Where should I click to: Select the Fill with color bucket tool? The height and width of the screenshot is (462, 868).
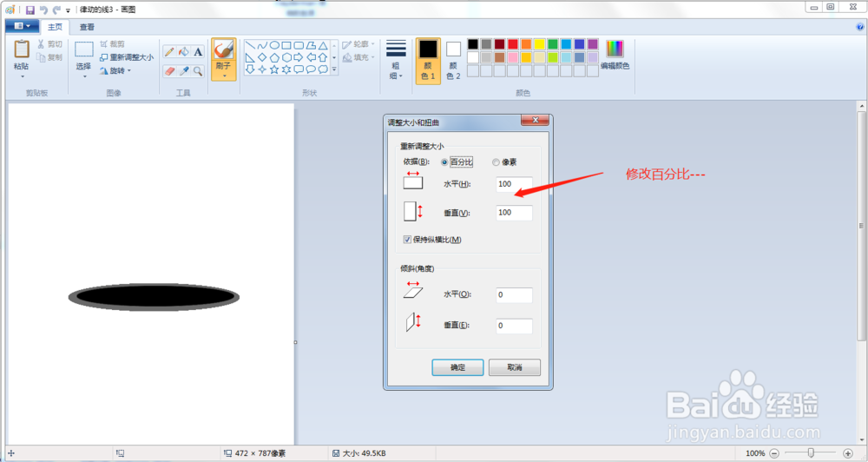pos(184,51)
